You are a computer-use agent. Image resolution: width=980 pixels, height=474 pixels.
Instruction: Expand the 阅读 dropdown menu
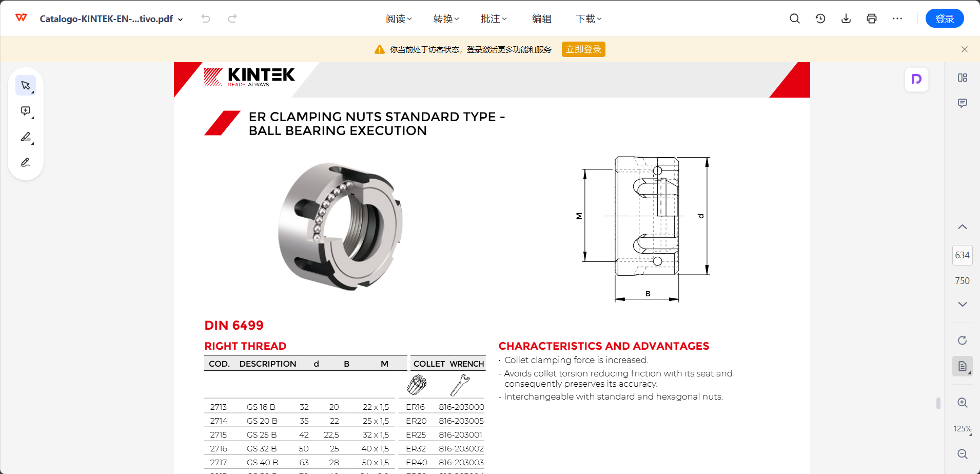[x=399, y=19]
